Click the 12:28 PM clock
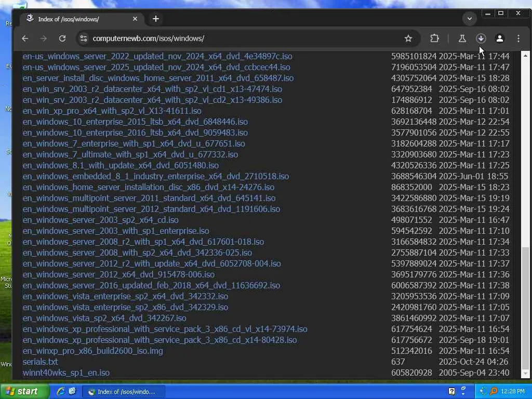This screenshot has width=532, height=399. 513,392
